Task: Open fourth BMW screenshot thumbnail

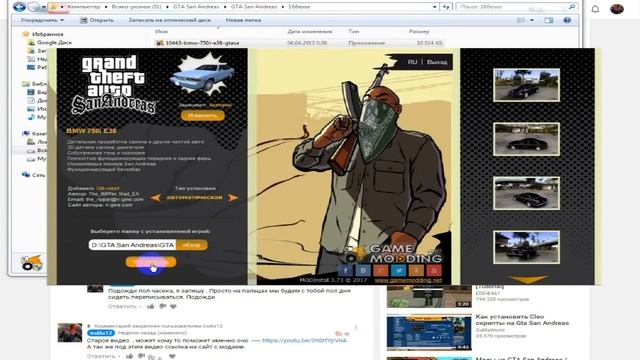Action: [526, 247]
